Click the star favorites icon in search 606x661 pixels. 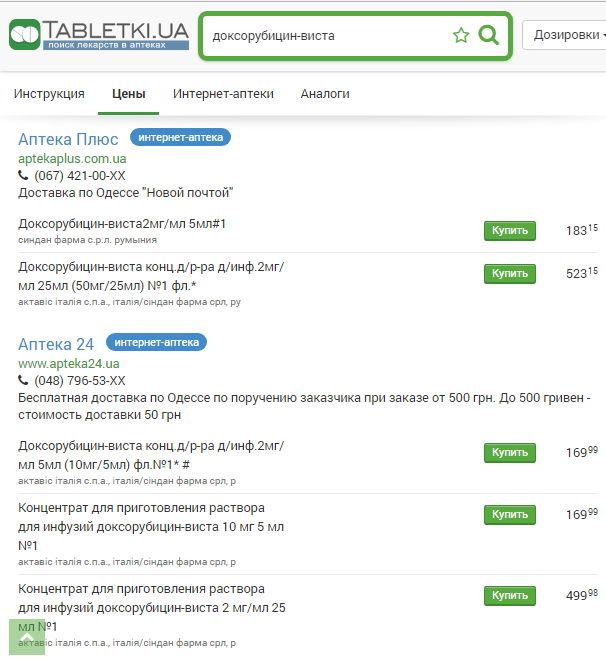tap(461, 36)
